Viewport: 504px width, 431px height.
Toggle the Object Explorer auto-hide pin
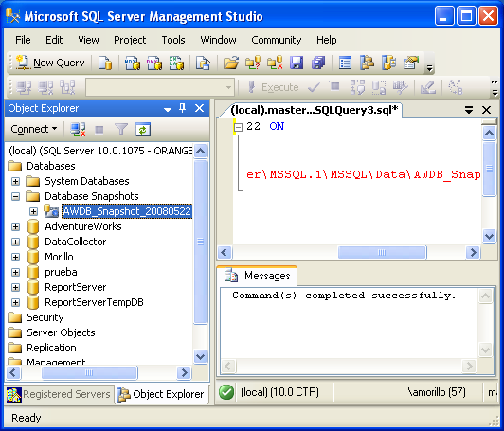click(182, 108)
